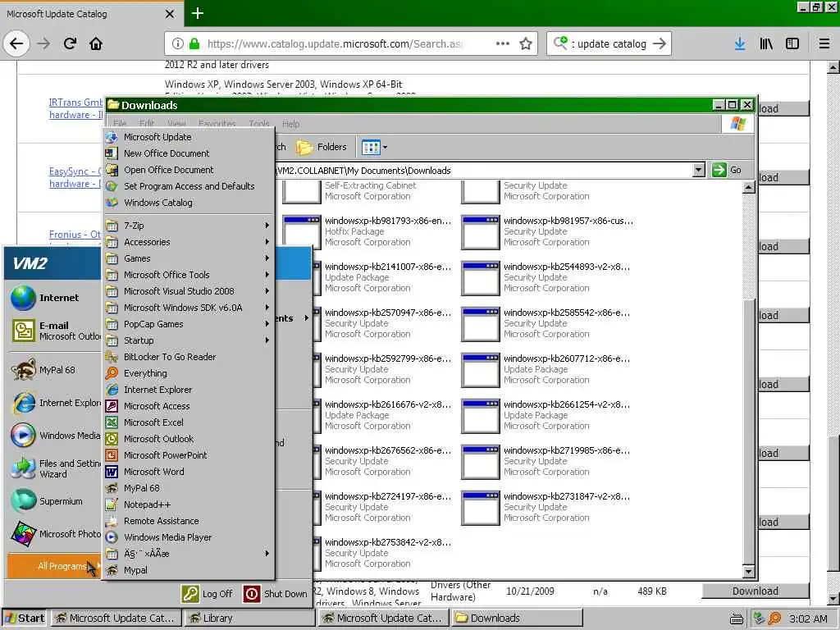Expand Microsoft Visual Studio 2008 submenu
The image size is (840, 630).
(189, 291)
